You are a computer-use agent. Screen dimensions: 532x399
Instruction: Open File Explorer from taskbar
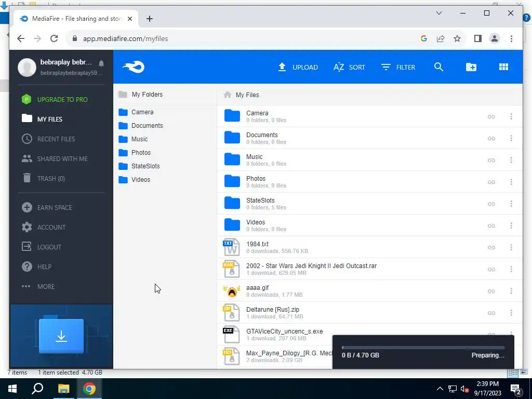pyautogui.click(x=63, y=389)
